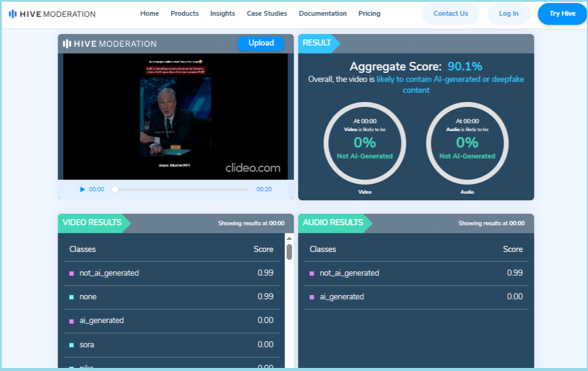Screen dimensions: 588x371
Task: Click the Log In button
Action: [x=509, y=14]
